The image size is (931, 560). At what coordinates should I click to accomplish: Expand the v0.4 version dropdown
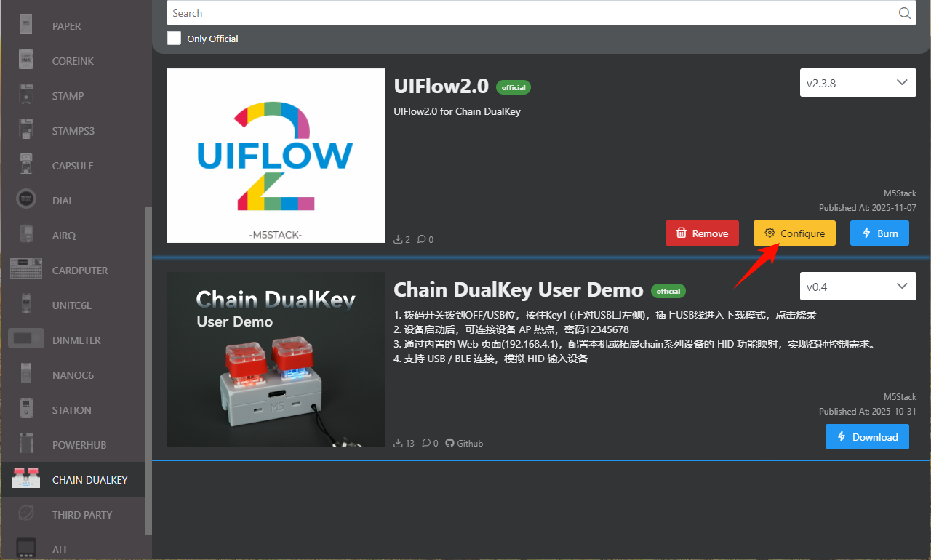pyautogui.click(x=858, y=287)
